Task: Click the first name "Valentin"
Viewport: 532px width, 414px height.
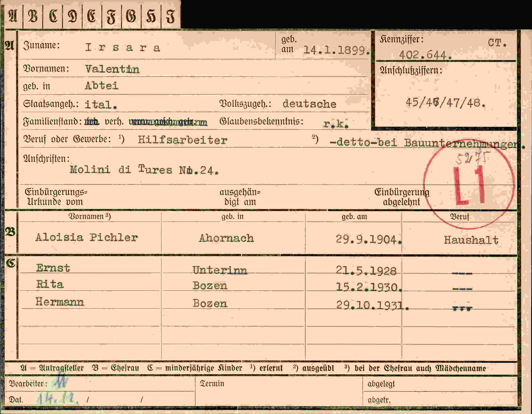Action: (x=112, y=69)
